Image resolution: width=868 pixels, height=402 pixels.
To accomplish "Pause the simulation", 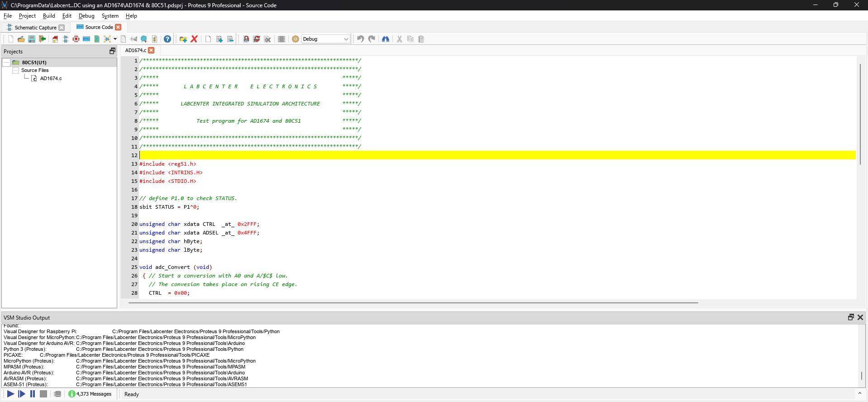I will coord(33,394).
